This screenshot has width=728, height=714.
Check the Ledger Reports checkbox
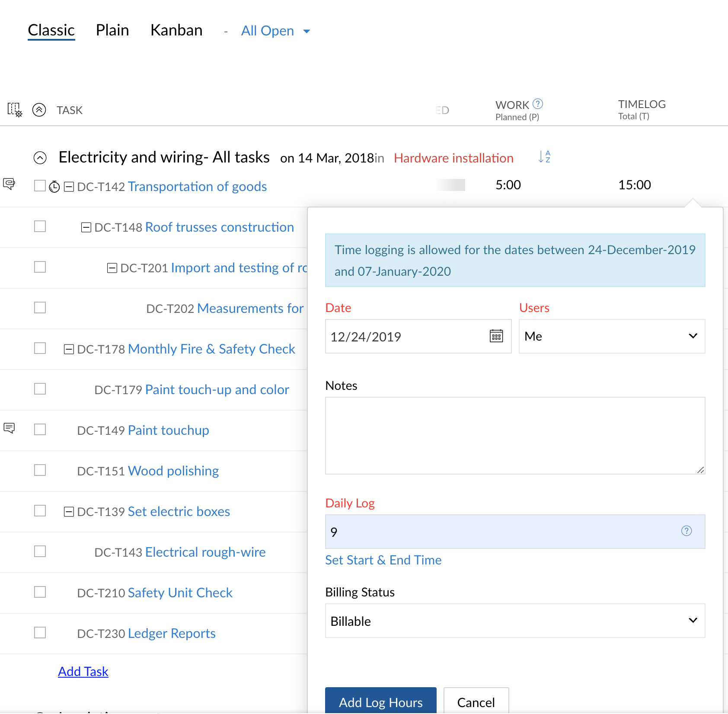(x=40, y=633)
